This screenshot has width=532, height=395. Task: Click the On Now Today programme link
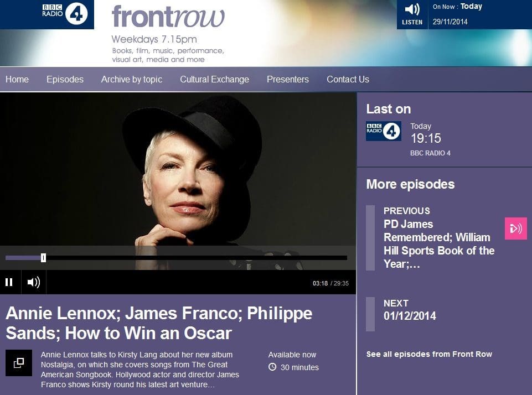coord(471,7)
